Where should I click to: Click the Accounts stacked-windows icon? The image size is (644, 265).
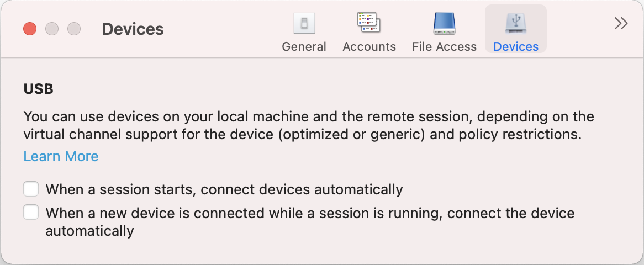[x=369, y=23]
